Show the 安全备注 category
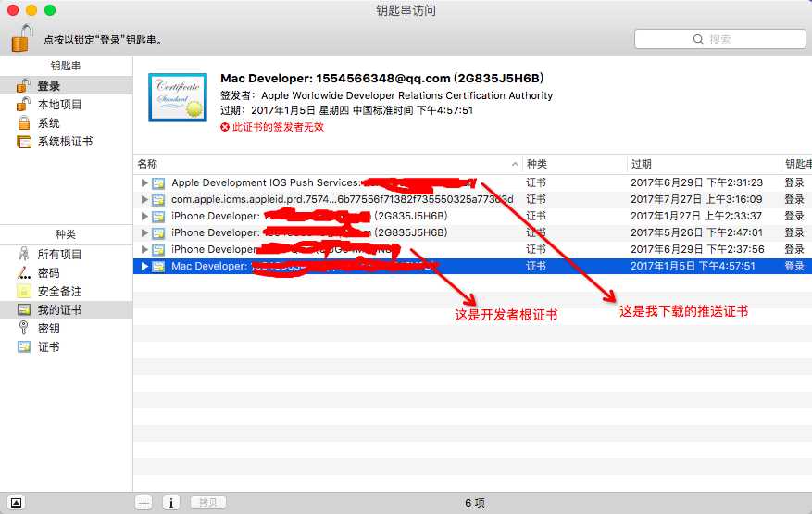This screenshot has height=514, width=812. (x=67, y=291)
